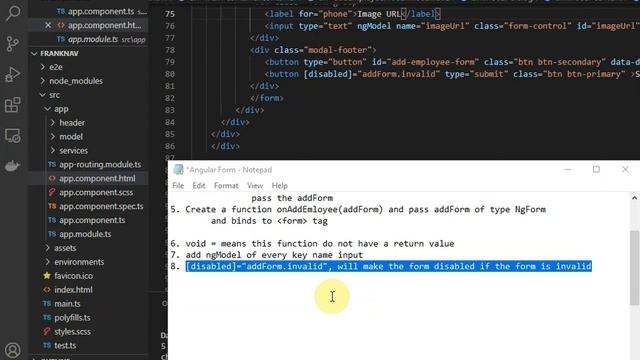Open the Accounts menu icon
Screen dimensions: 640x360
(x=13, y=350)
